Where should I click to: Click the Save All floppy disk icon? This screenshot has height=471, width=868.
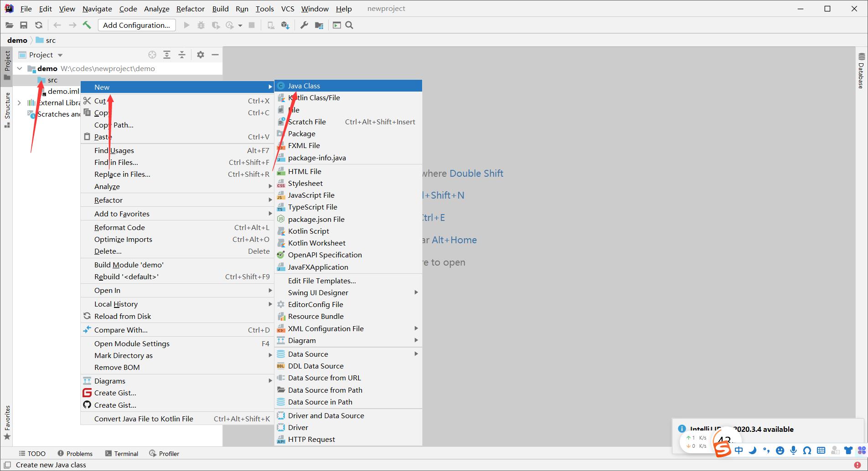pos(24,26)
